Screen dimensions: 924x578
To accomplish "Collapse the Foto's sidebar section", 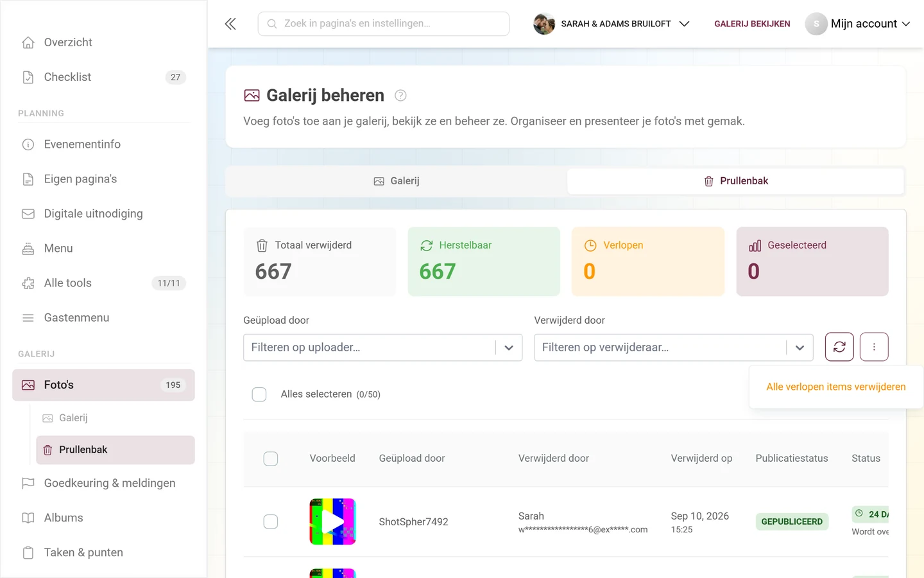I will pyautogui.click(x=103, y=385).
